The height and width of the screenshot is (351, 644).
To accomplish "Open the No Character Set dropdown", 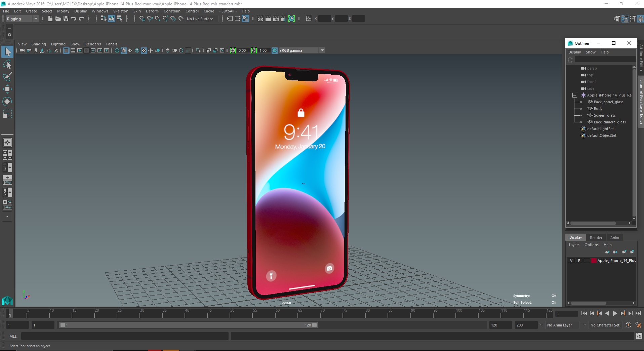I will tap(605, 325).
